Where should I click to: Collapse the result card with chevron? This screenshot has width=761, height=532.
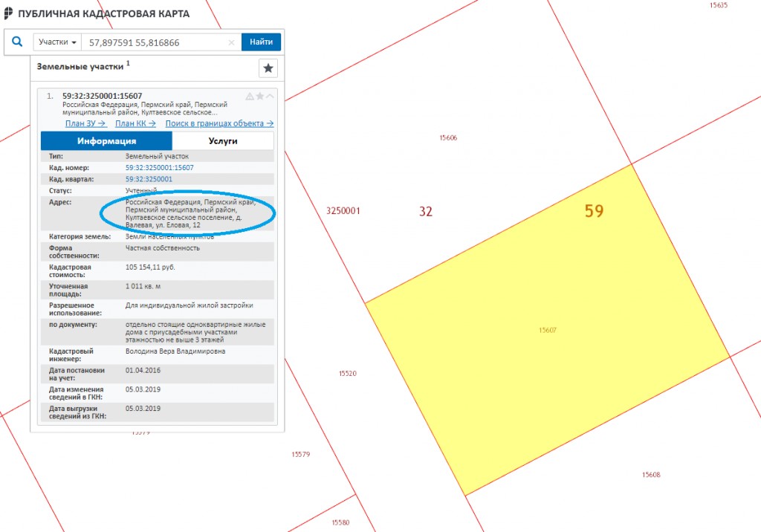(x=269, y=96)
